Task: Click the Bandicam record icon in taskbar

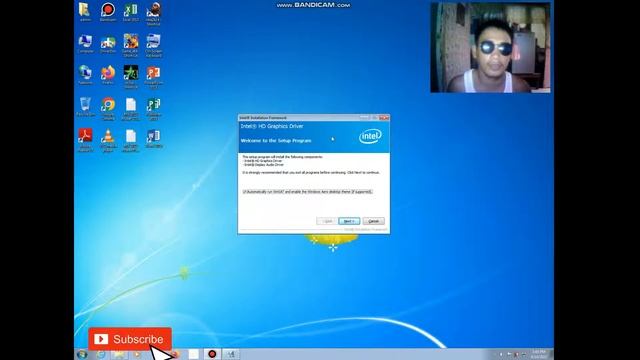Action: pos(212,354)
